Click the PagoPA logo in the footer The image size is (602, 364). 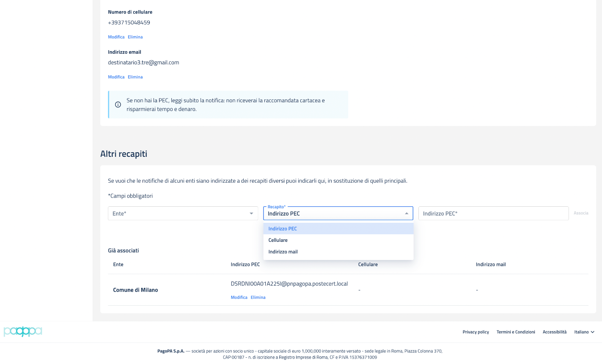click(23, 331)
